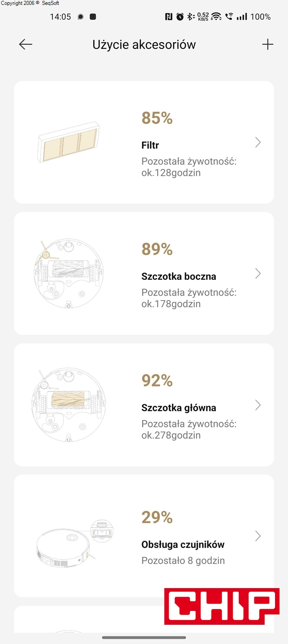
Task: Select the Obsługa czujników label
Action: pos(183,545)
